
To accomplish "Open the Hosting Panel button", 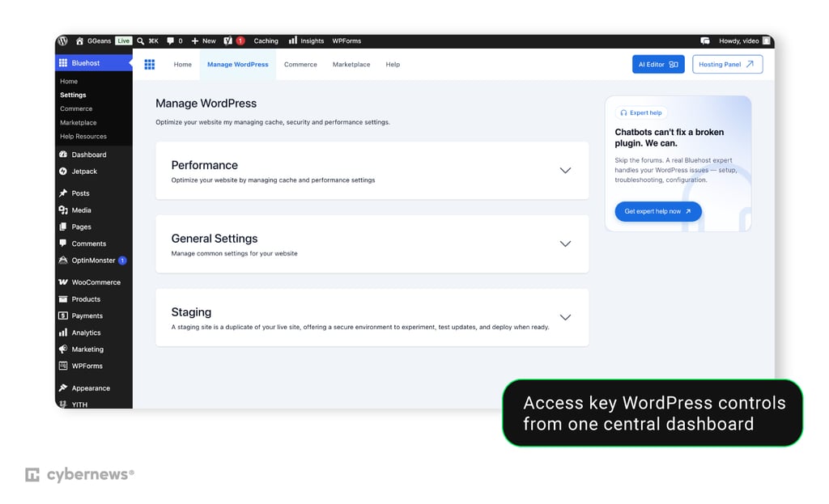I will 728,65.
